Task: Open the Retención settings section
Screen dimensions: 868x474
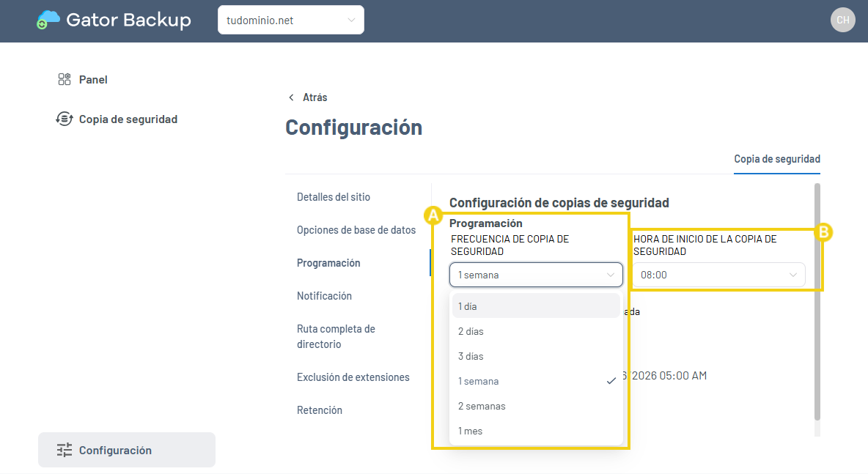Action: tap(320, 410)
